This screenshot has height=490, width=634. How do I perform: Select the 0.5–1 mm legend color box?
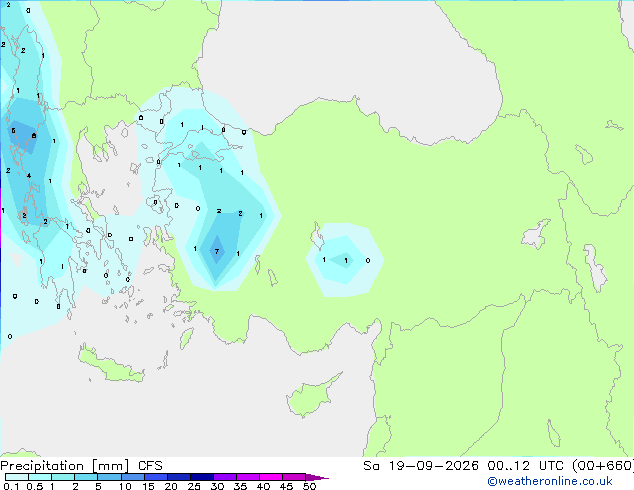[40, 477]
